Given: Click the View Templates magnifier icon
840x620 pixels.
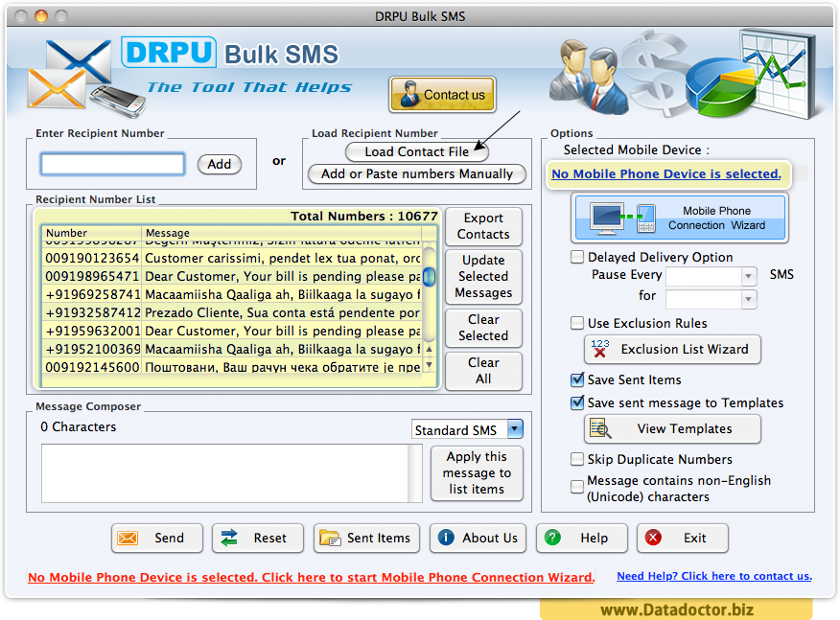Looking at the screenshot, I should click(x=600, y=428).
